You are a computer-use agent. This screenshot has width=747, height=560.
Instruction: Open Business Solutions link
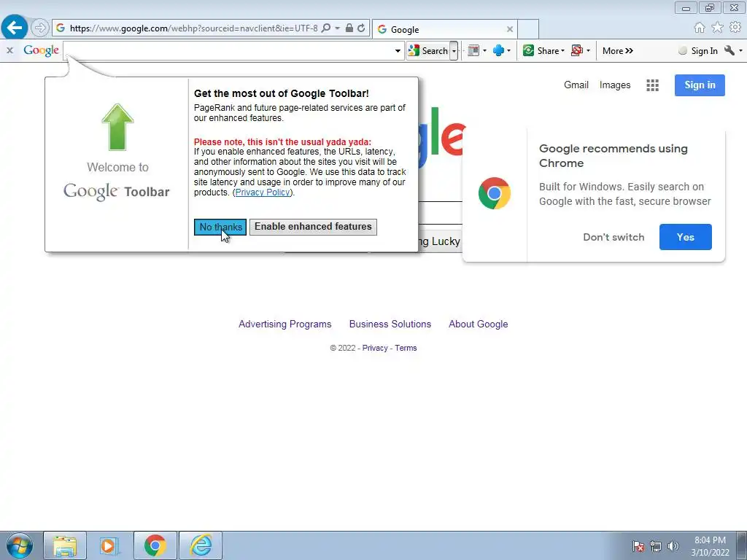point(390,324)
